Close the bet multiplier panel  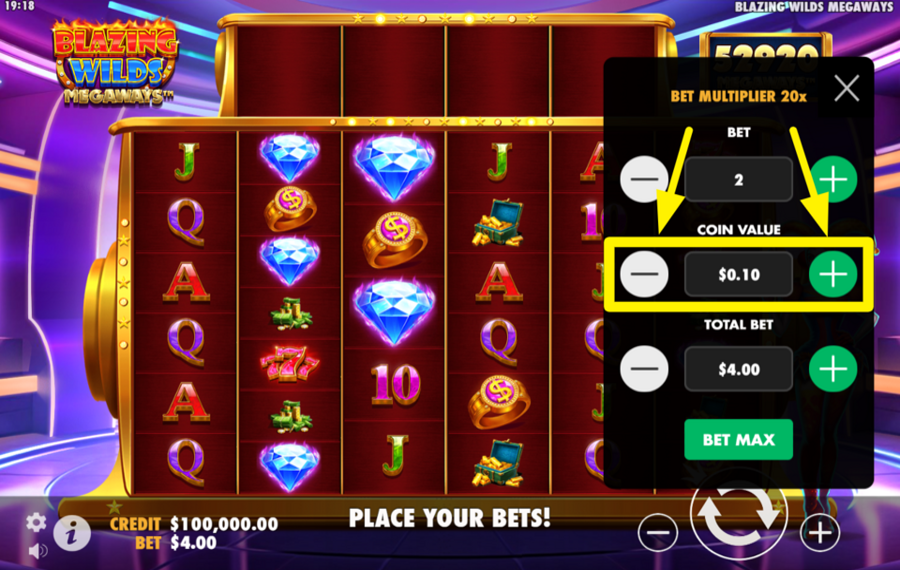click(847, 88)
